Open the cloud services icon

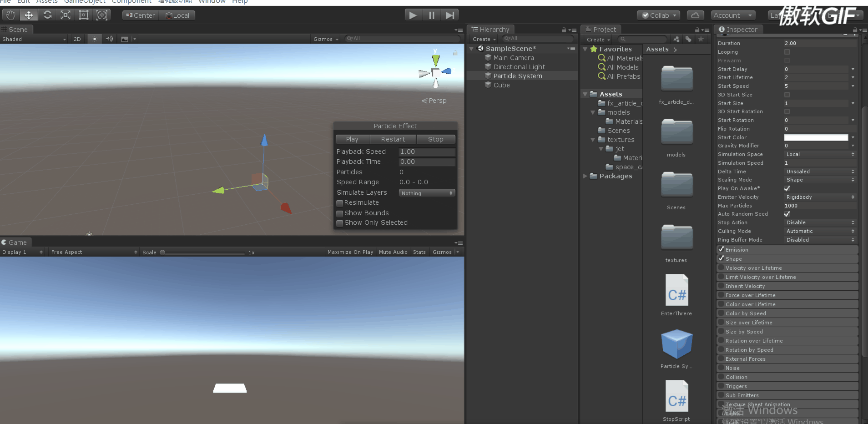[695, 15]
